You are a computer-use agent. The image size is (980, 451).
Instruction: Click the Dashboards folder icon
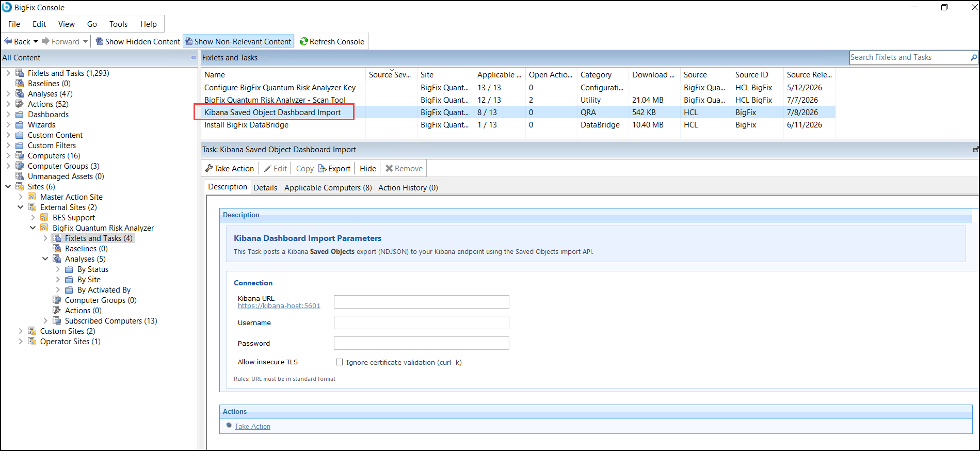pyautogui.click(x=20, y=115)
